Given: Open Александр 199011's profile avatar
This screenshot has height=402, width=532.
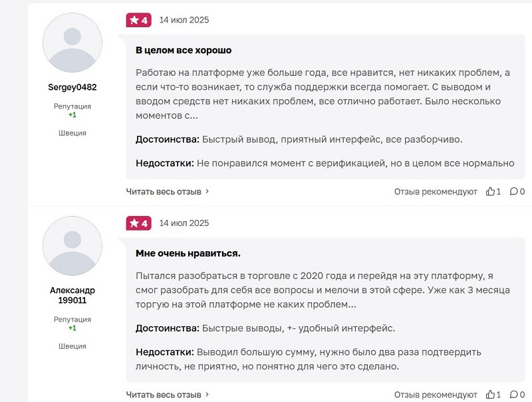Looking at the screenshot, I should 72,246.
